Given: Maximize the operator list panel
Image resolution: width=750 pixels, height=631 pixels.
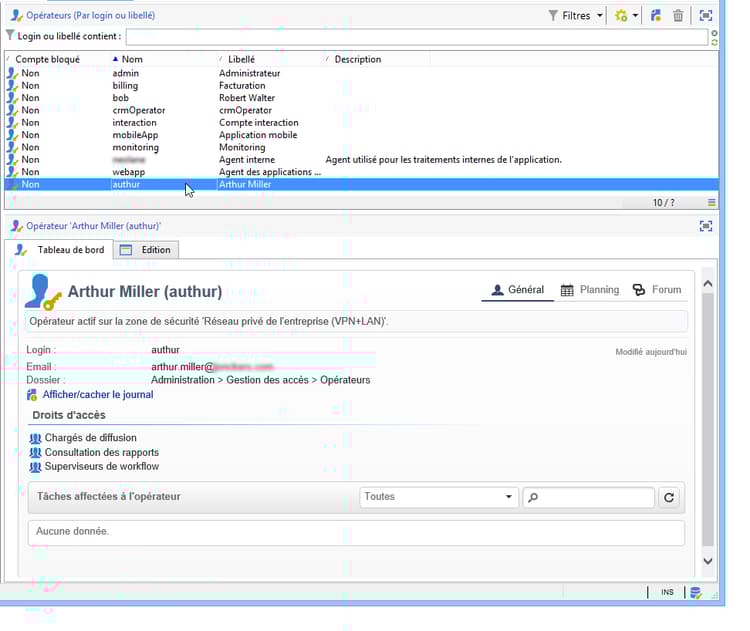Looking at the screenshot, I should pos(706,16).
